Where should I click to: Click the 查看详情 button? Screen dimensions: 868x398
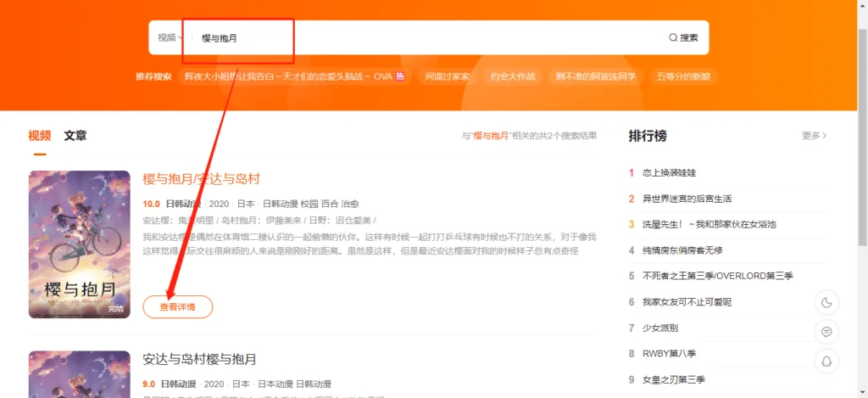pos(178,307)
